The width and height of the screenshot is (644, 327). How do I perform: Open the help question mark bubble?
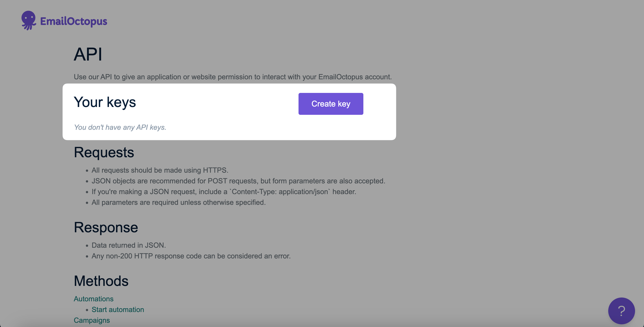pos(621,310)
